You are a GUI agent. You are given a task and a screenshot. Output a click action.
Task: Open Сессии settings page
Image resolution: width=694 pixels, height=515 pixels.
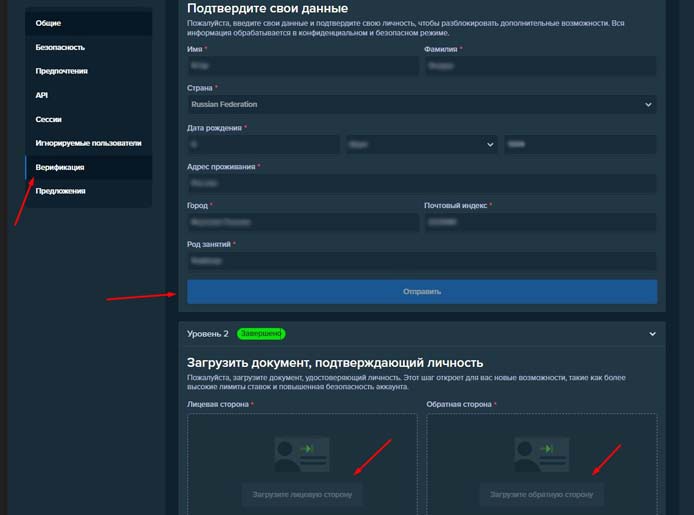49,119
